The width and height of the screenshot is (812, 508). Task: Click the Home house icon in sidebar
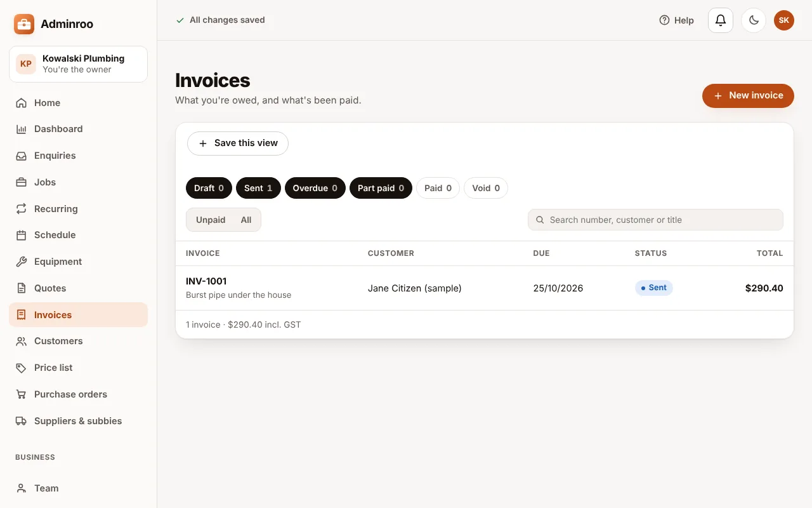[x=22, y=103]
